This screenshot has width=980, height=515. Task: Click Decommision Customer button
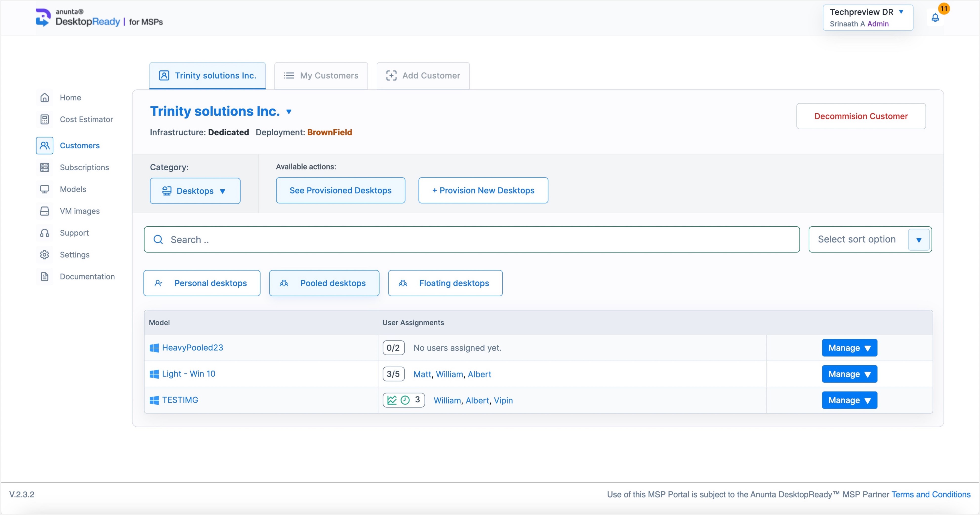860,116
